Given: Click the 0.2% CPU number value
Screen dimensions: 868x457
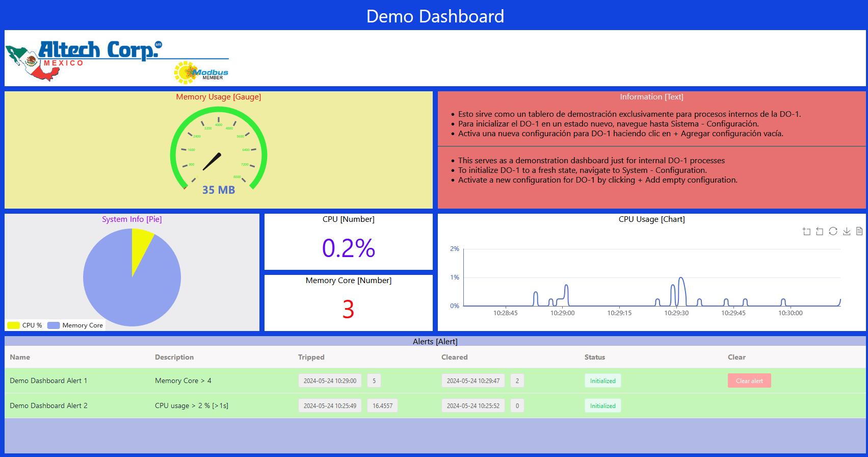Looking at the screenshot, I should (x=348, y=248).
